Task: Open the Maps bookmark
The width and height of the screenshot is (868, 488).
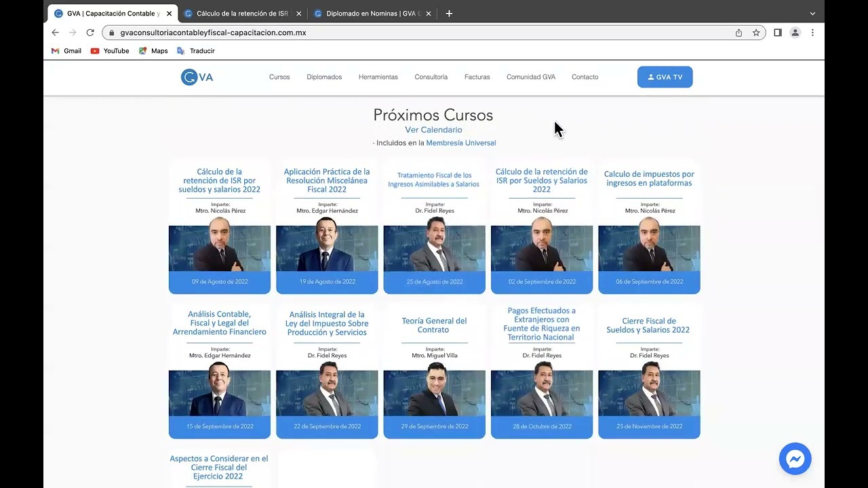Action: pyautogui.click(x=153, y=51)
